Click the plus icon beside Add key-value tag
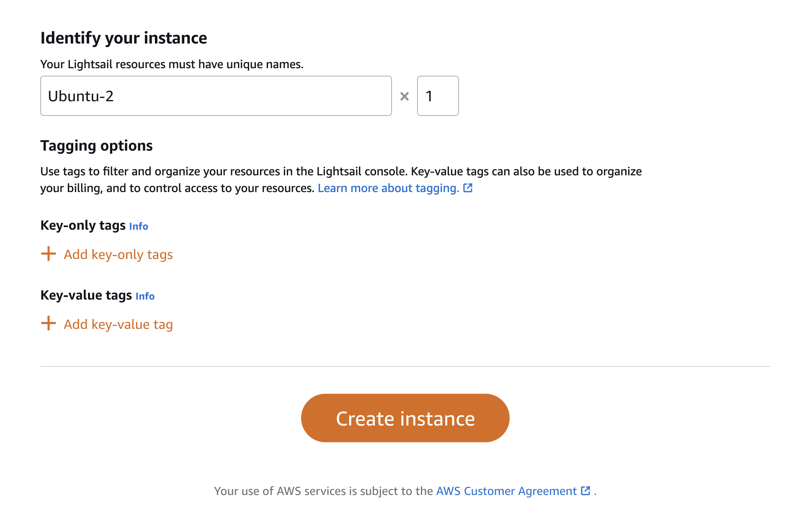Image resolution: width=812 pixels, height=518 pixels. tap(48, 323)
